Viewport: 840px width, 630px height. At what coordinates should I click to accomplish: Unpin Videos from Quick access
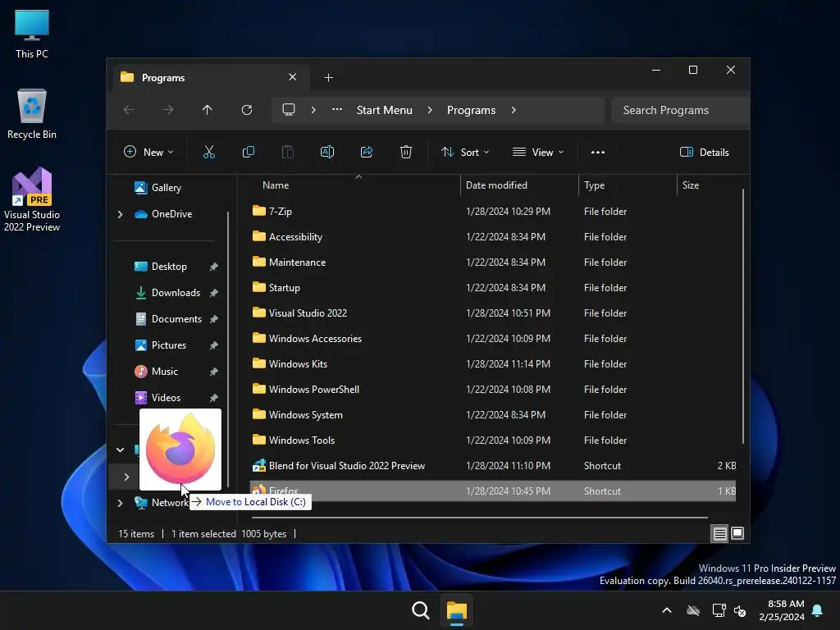pyautogui.click(x=214, y=398)
